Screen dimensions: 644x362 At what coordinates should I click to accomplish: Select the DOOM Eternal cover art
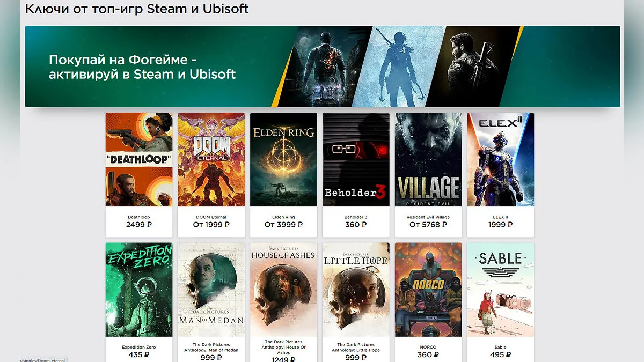coord(211,159)
